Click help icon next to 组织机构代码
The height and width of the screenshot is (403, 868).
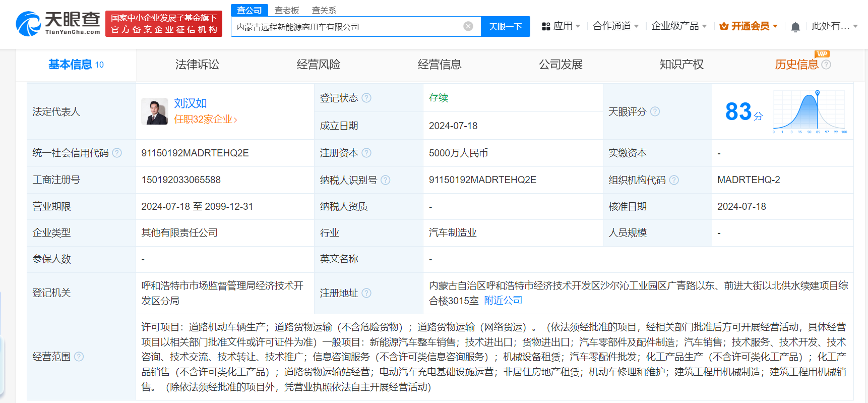(x=674, y=180)
